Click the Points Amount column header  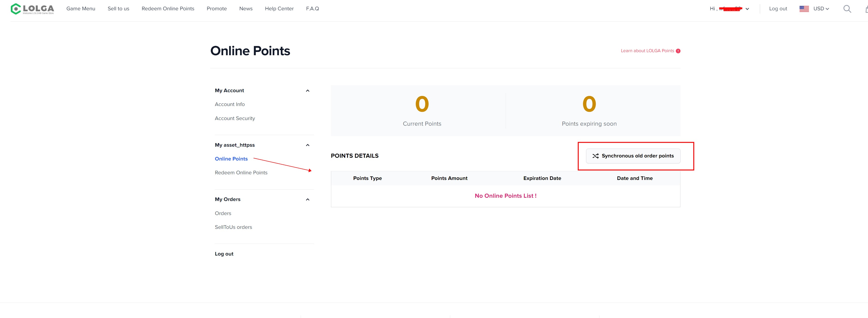[x=449, y=178]
